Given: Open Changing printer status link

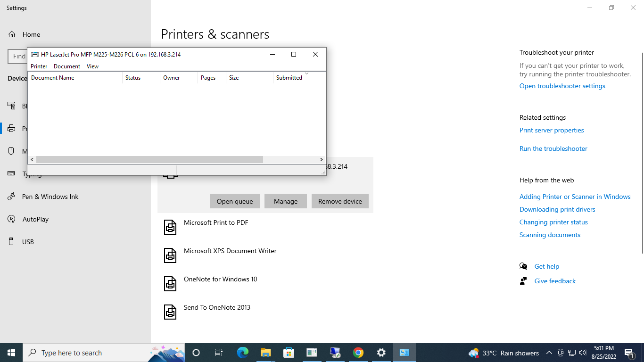Looking at the screenshot, I should 553,222.
